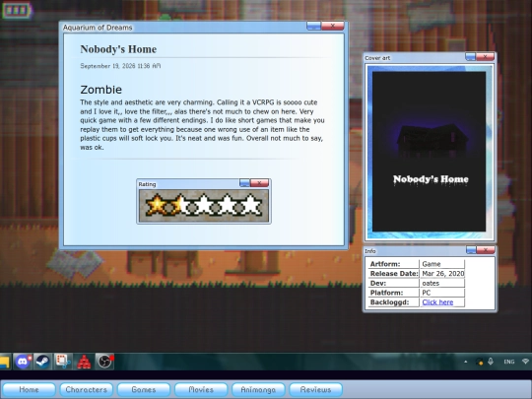This screenshot has width=532, height=399.
Task: Minimize the Info window
Action: click(471, 250)
